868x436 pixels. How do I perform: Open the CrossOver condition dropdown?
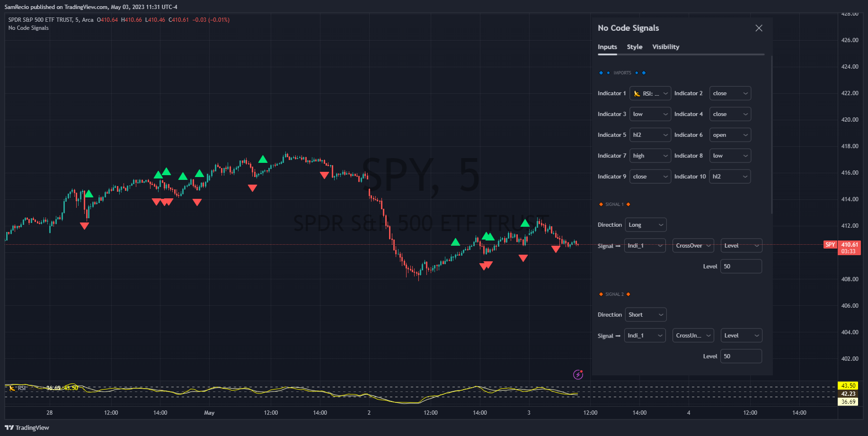[693, 246]
